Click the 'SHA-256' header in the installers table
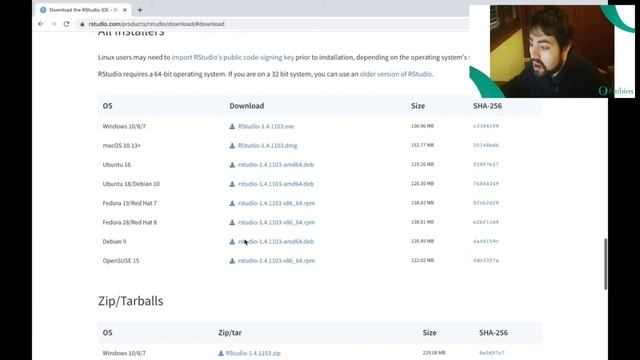The width and height of the screenshot is (640, 360). 487,106
